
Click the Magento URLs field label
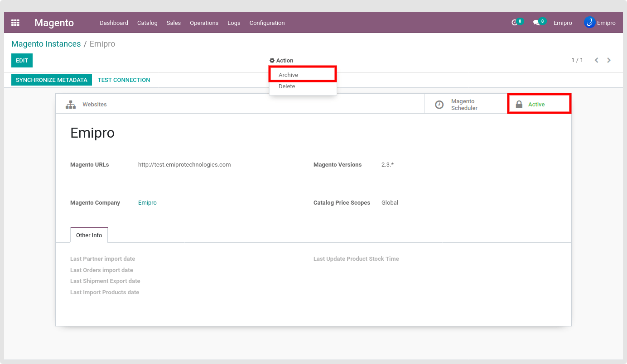pyautogui.click(x=89, y=165)
